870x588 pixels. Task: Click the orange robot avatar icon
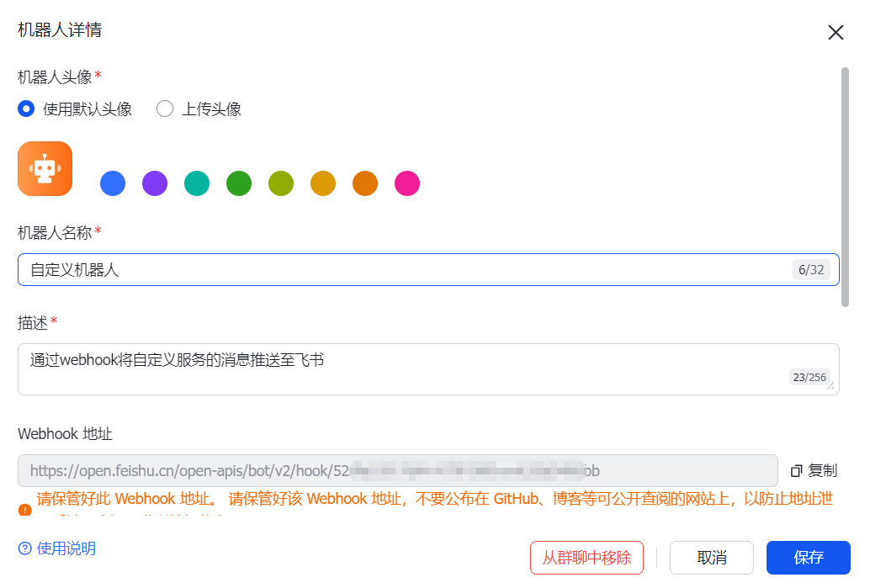click(45, 168)
